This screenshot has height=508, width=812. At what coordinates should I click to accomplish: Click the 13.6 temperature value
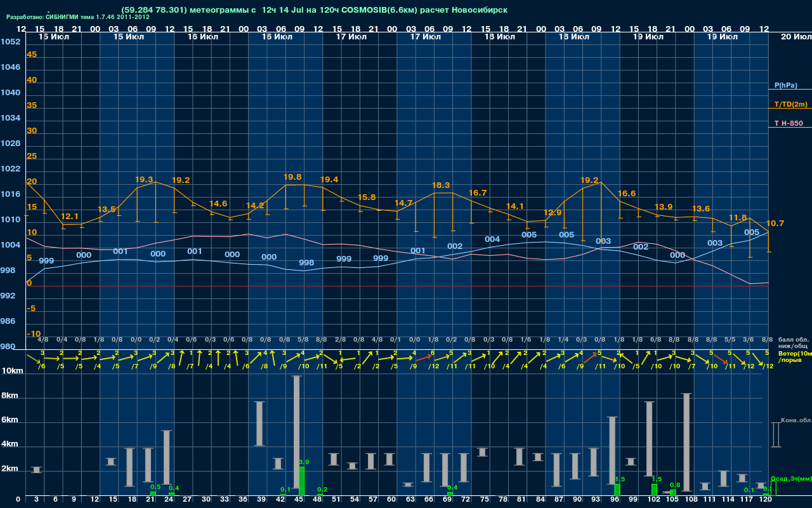(701, 209)
